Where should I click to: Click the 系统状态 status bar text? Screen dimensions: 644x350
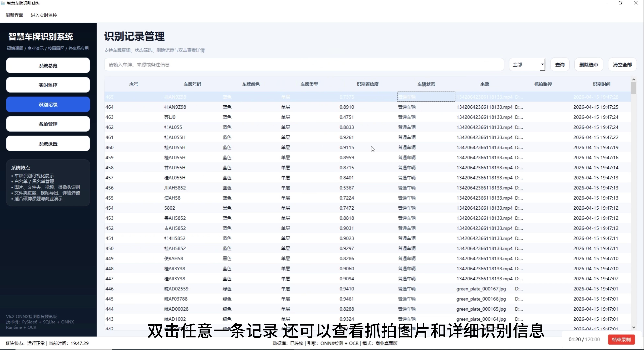[x=47, y=343]
